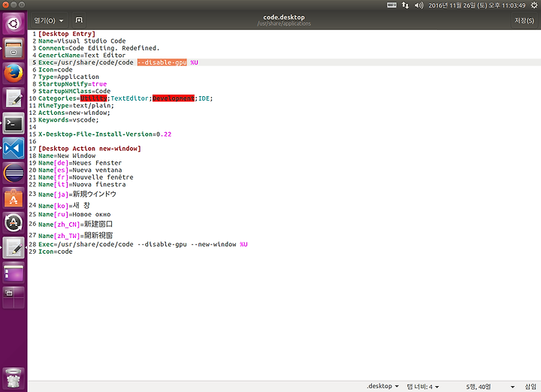The image size is (541, 392).
Task: Open Software Updater dock icon
Action: click(14, 223)
